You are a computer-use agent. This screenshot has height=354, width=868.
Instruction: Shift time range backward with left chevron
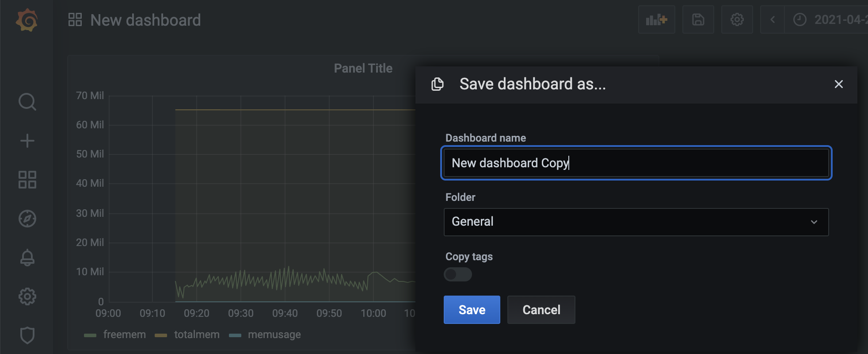[x=773, y=19]
